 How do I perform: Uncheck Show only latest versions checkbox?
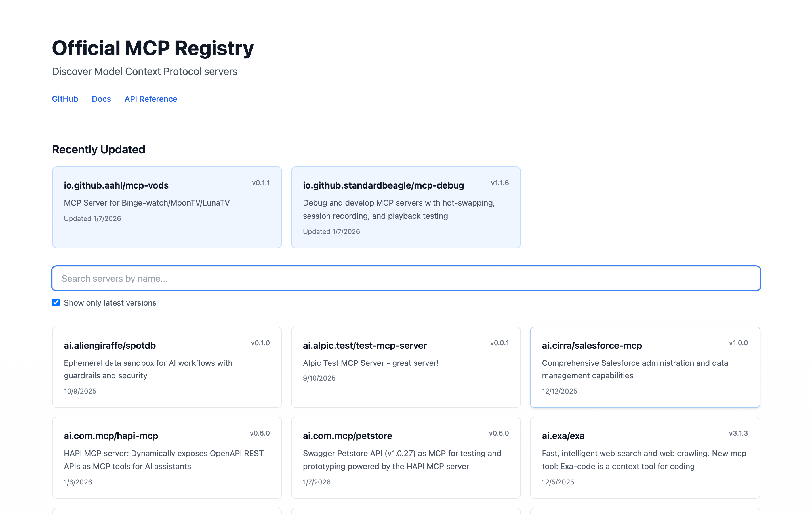[x=56, y=302]
